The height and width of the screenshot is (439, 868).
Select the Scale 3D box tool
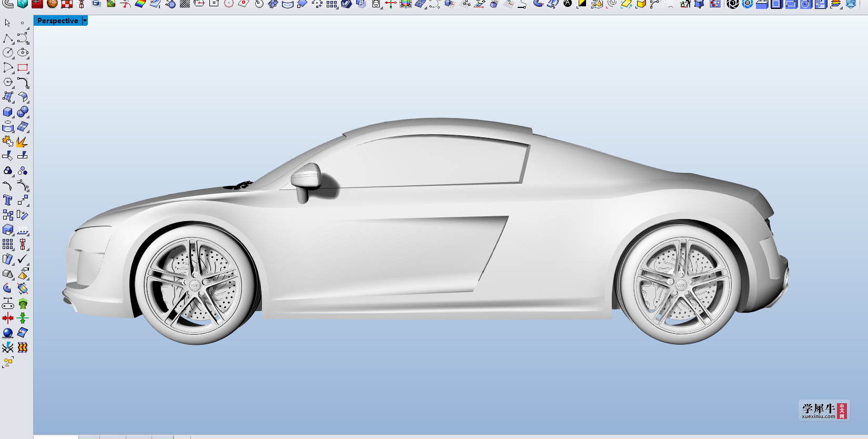tap(8, 230)
